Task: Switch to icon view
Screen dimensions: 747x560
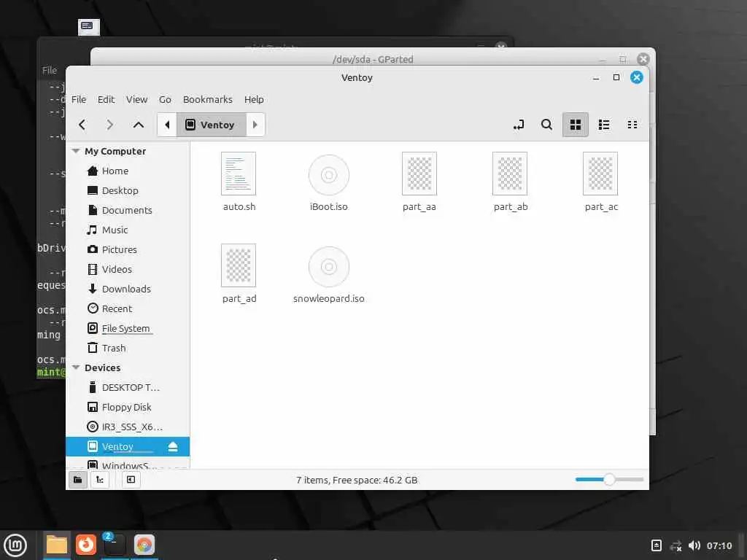Action: (576, 125)
